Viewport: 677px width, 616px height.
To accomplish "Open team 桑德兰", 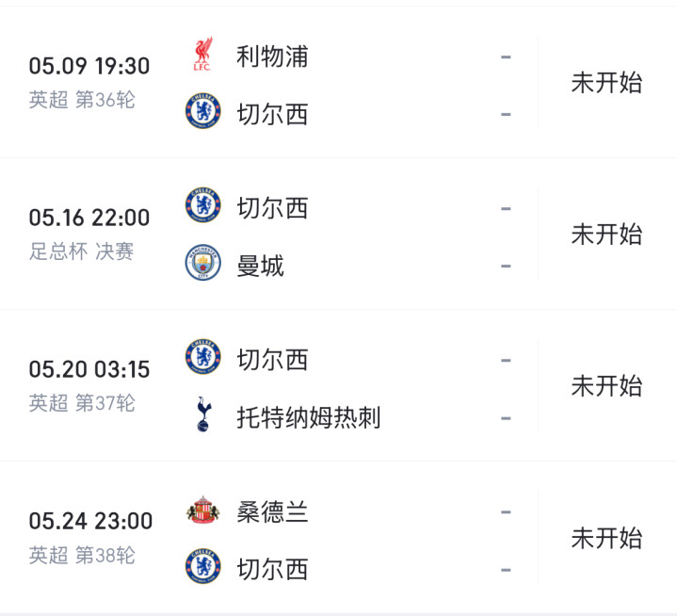I will point(272,512).
